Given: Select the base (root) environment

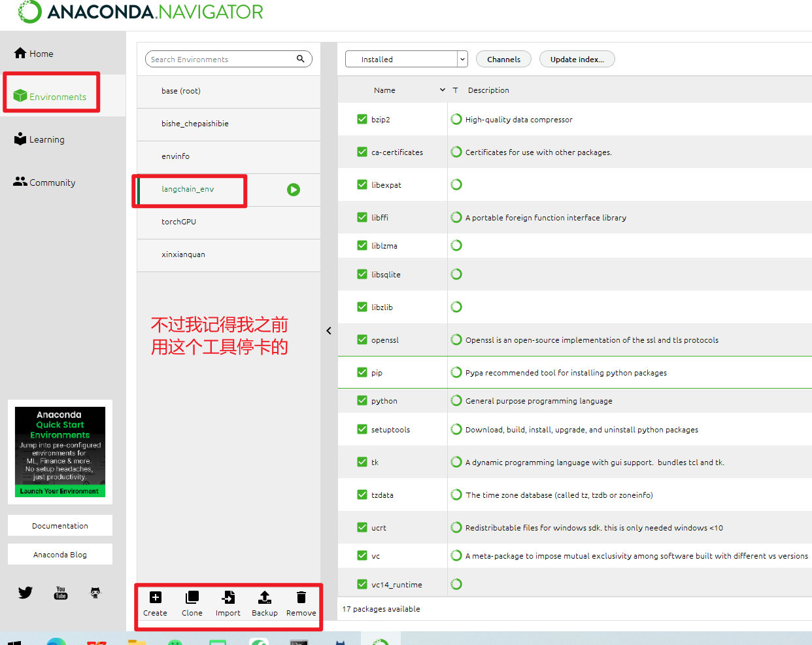Looking at the screenshot, I should tap(229, 91).
